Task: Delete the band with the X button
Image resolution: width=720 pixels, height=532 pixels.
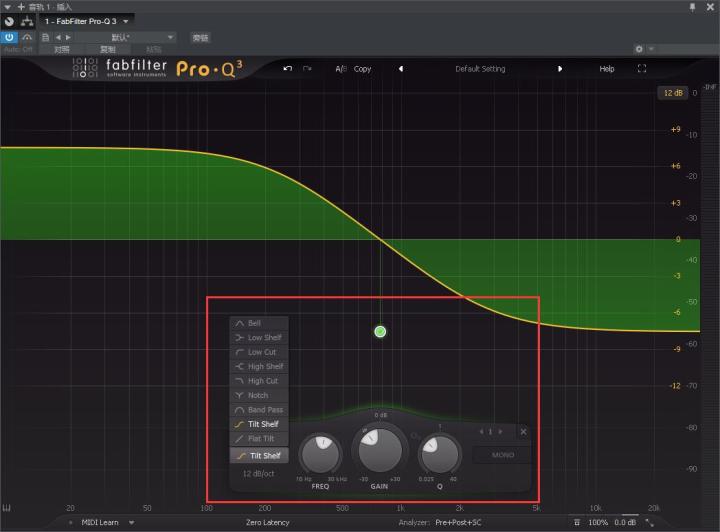Action: point(523,431)
